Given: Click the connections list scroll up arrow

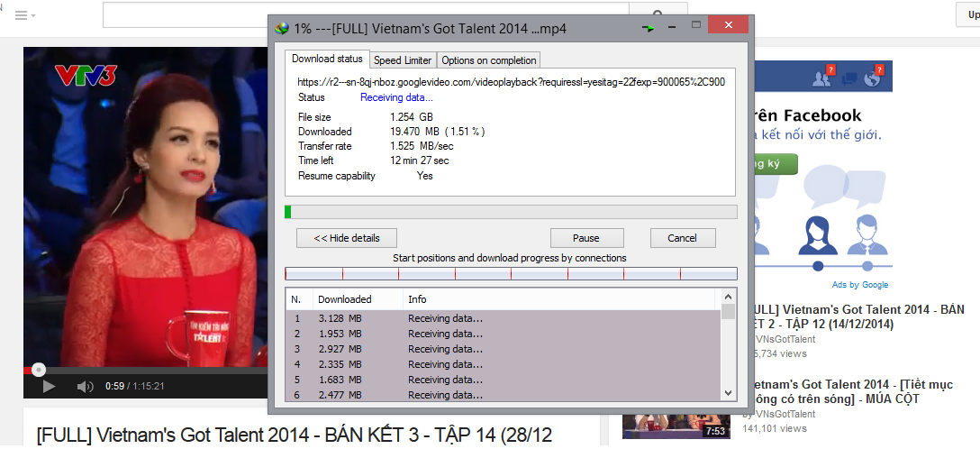Looking at the screenshot, I should click(x=728, y=297).
